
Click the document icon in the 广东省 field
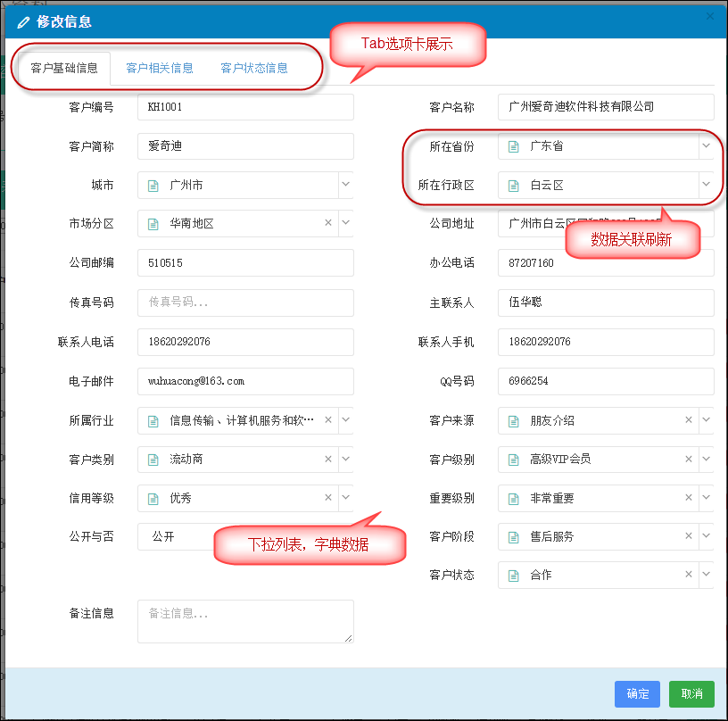pyautogui.click(x=514, y=146)
